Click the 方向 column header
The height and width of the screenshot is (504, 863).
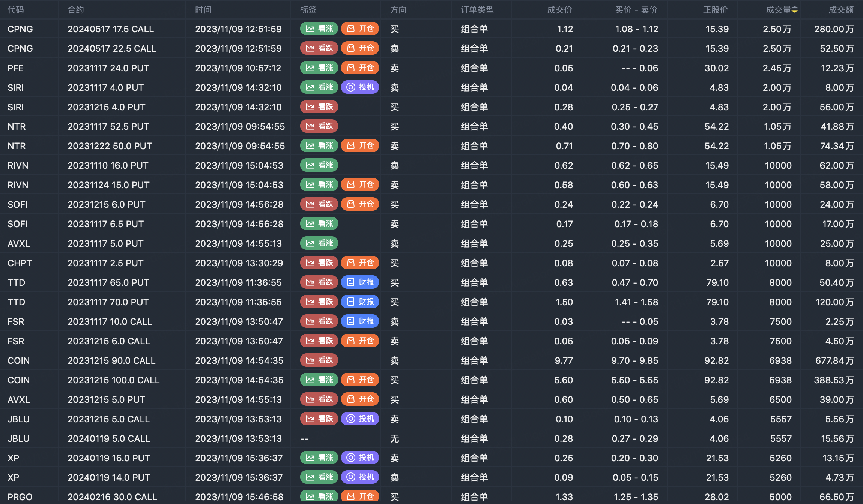click(x=398, y=10)
